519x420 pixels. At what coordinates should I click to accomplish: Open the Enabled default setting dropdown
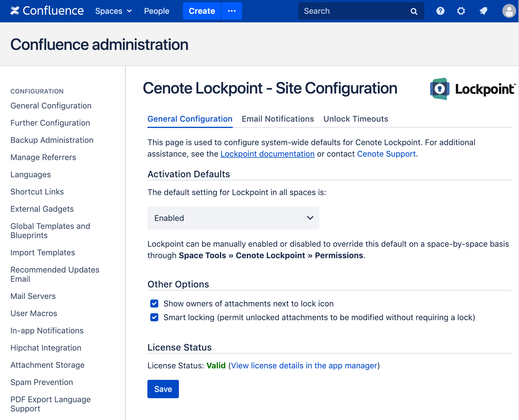click(x=233, y=218)
